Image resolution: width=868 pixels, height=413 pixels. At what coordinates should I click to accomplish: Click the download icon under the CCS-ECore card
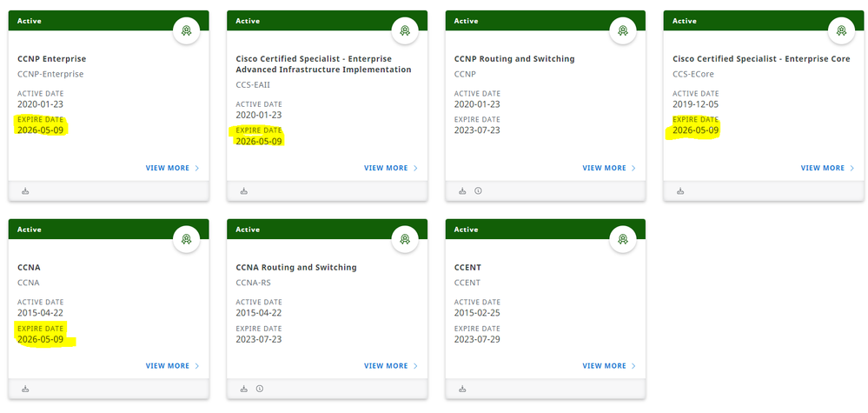pyautogui.click(x=681, y=191)
